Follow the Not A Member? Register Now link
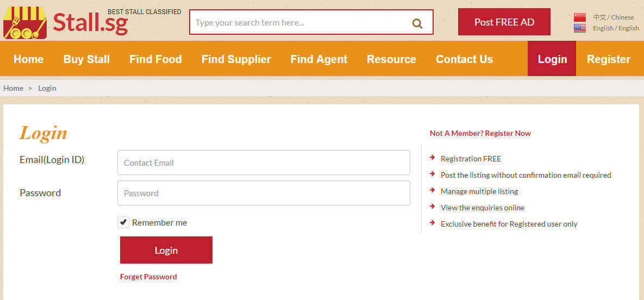The height and width of the screenshot is (300, 644). click(480, 133)
